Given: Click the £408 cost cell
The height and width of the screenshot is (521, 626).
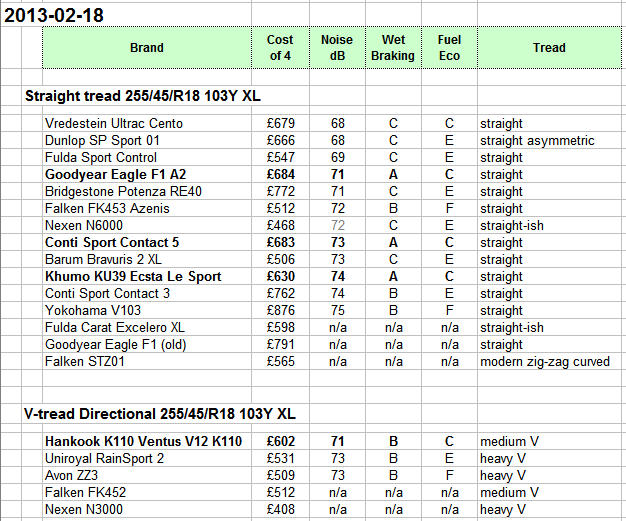Looking at the screenshot, I should click(281, 509).
